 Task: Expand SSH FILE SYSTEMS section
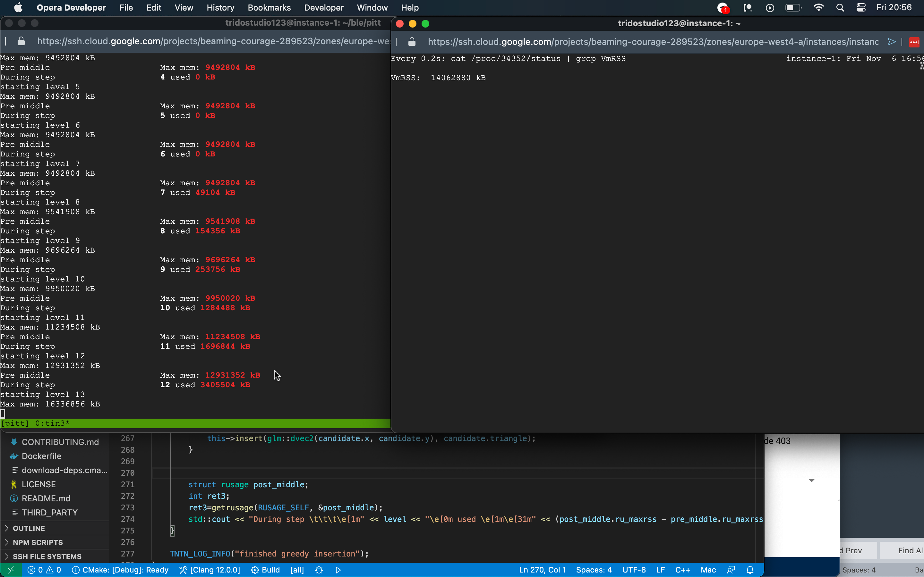click(x=47, y=556)
